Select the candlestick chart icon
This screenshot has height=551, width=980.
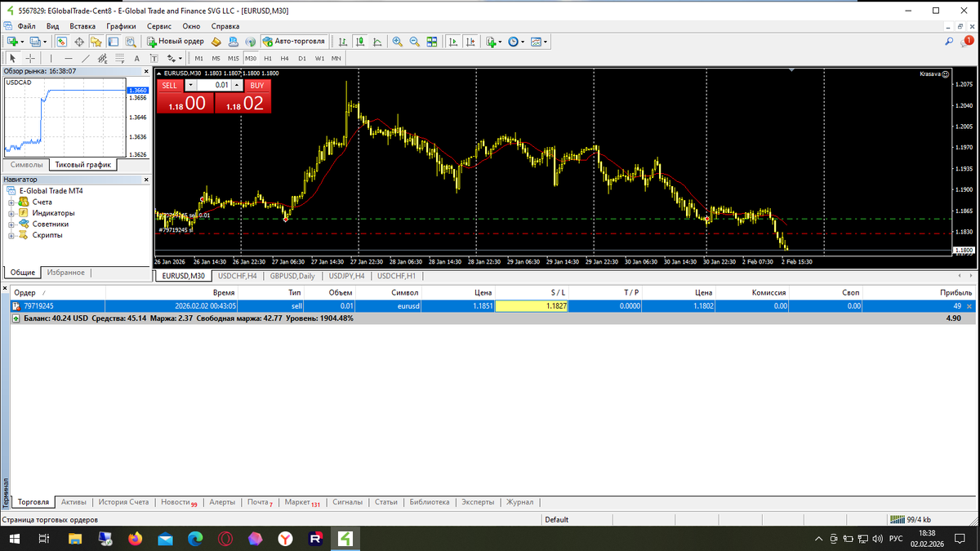(x=359, y=41)
